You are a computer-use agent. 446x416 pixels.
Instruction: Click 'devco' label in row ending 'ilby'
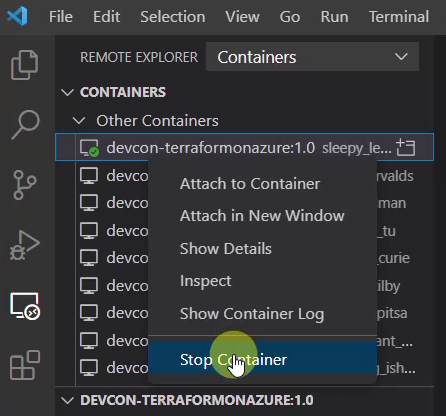tap(127, 286)
